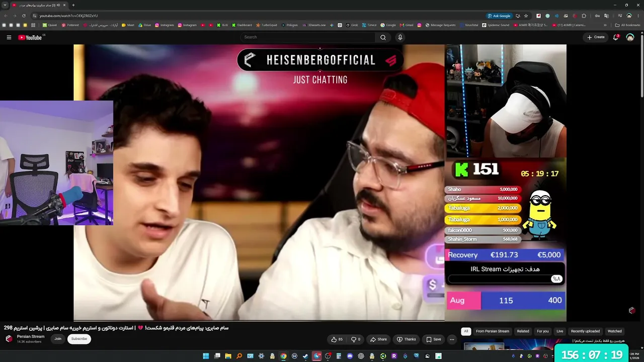This screenshot has width=644, height=362.
Task: Send Thanks to the creator
Action: [x=407, y=339]
